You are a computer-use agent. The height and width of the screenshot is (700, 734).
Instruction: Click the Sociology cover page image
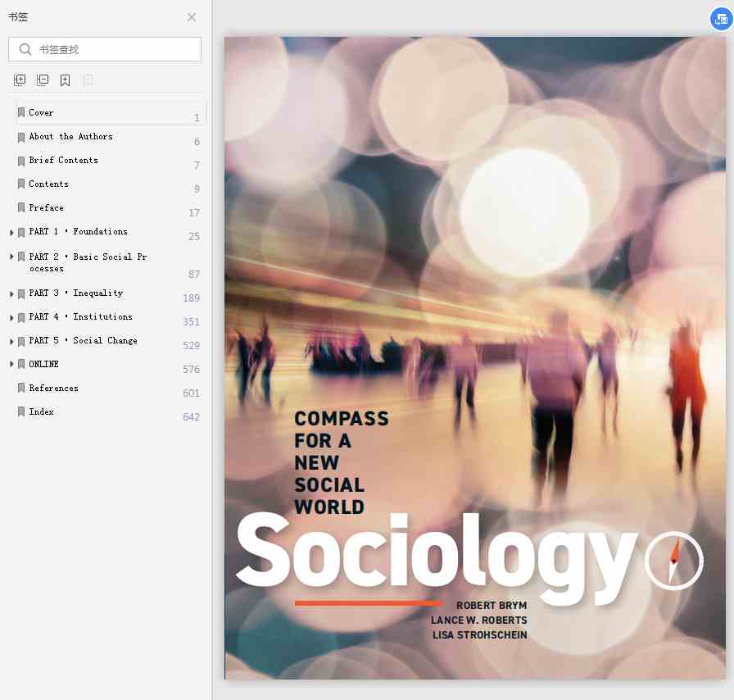(x=474, y=358)
